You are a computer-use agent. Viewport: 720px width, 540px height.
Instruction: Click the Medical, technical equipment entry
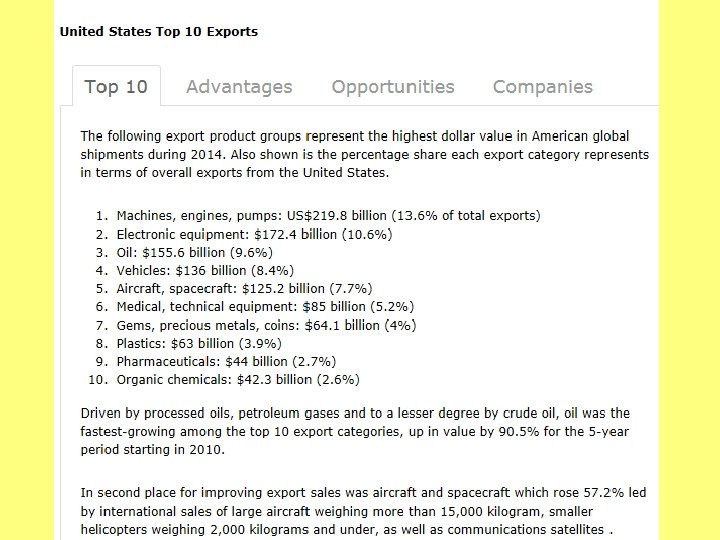tap(265, 306)
